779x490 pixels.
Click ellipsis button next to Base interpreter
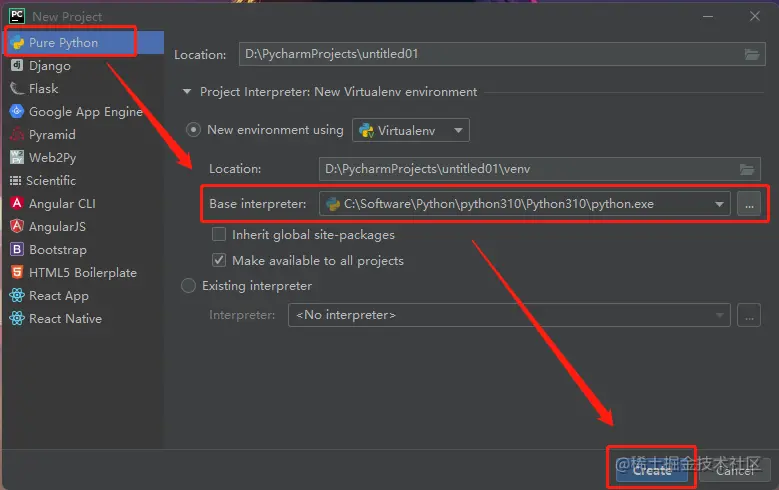[x=749, y=204]
